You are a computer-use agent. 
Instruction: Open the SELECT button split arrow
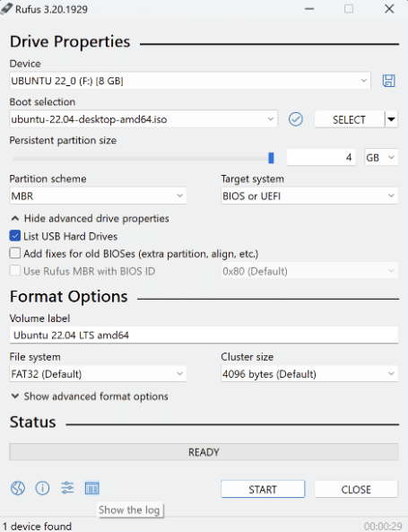(391, 119)
